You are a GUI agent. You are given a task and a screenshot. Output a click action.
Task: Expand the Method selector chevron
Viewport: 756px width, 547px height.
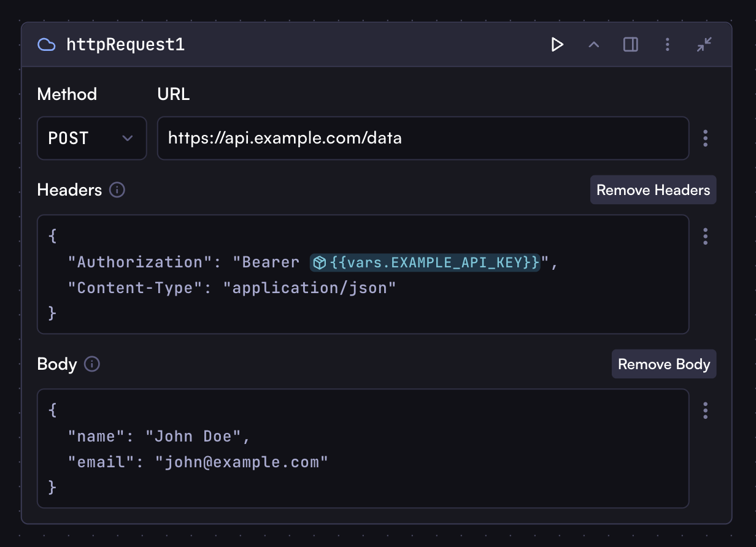(x=128, y=138)
